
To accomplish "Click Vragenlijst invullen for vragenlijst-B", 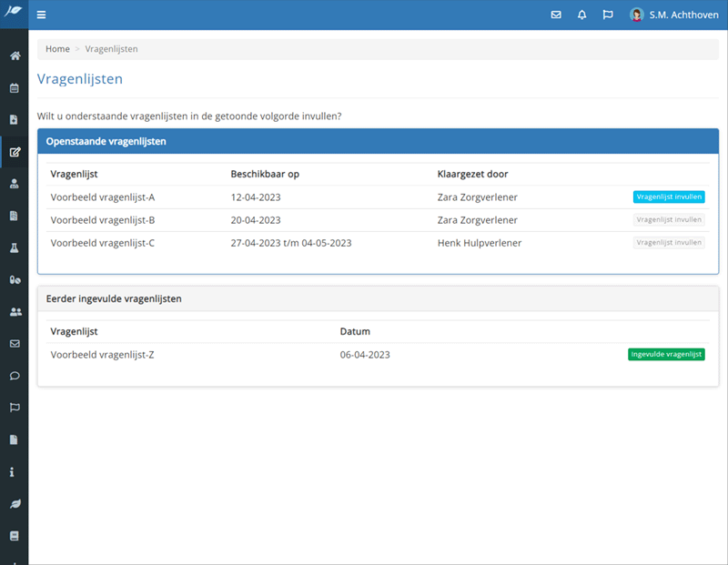I will tap(669, 220).
